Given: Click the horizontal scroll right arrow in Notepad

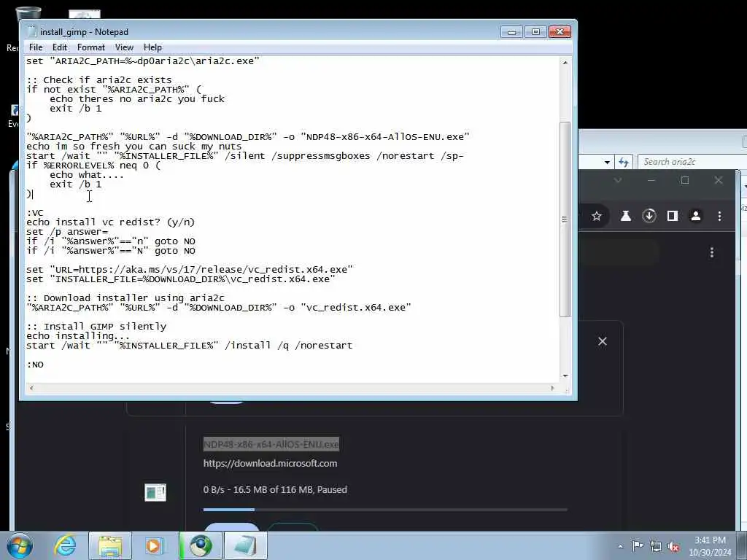Looking at the screenshot, I should coord(553,388).
